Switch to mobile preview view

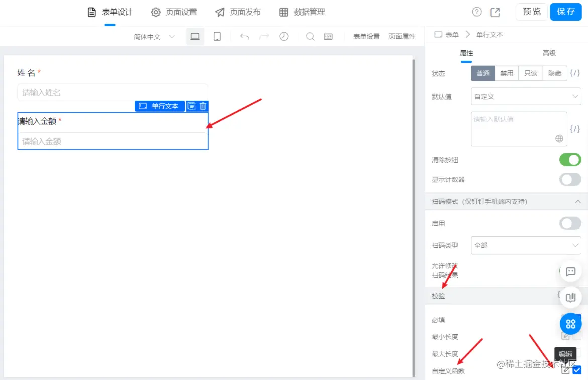click(x=217, y=36)
